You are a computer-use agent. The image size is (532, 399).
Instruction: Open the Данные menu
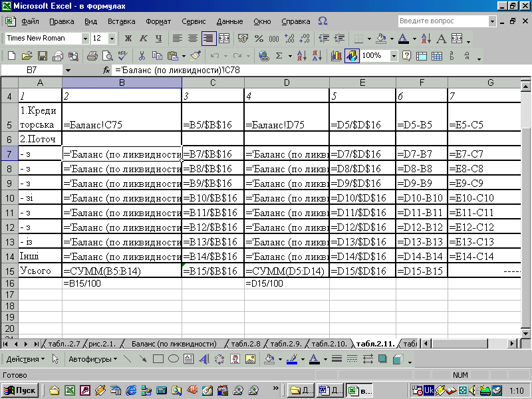click(x=229, y=21)
